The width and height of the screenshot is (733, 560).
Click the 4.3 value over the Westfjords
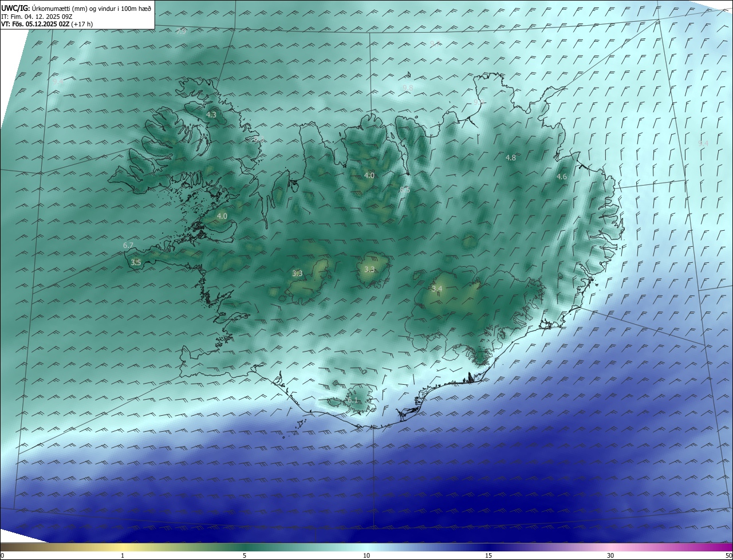(x=211, y=115)
